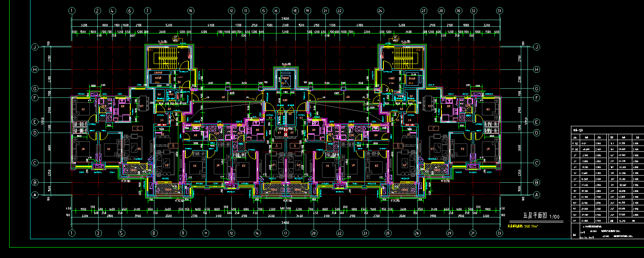644x258 pixels.
Task: Select axis bubble E on left side
Action: click(35, 122)
